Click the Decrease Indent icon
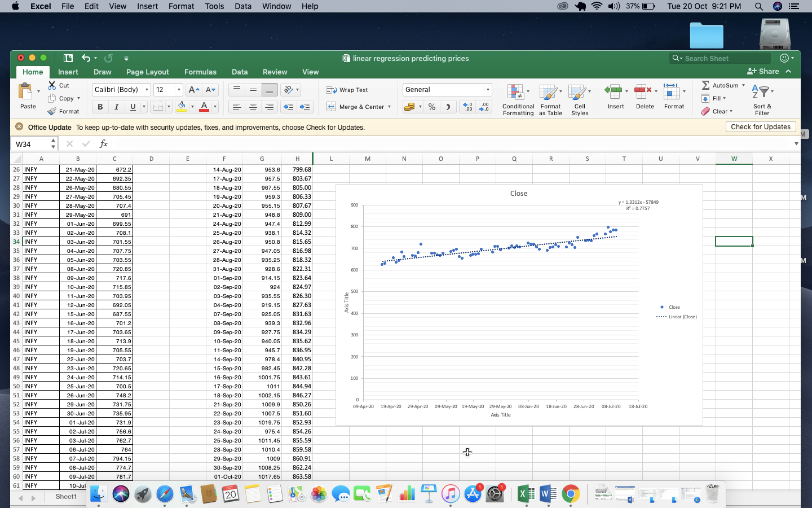Viewport: 812px width, 508px height. click(288, 107)
